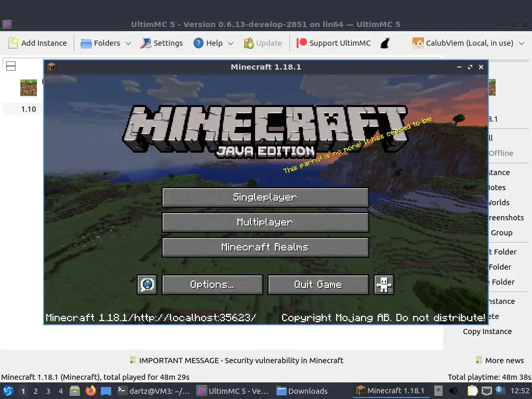
Task: Launch Firefox from the taskbar
Action: click(x=90, y=391)
